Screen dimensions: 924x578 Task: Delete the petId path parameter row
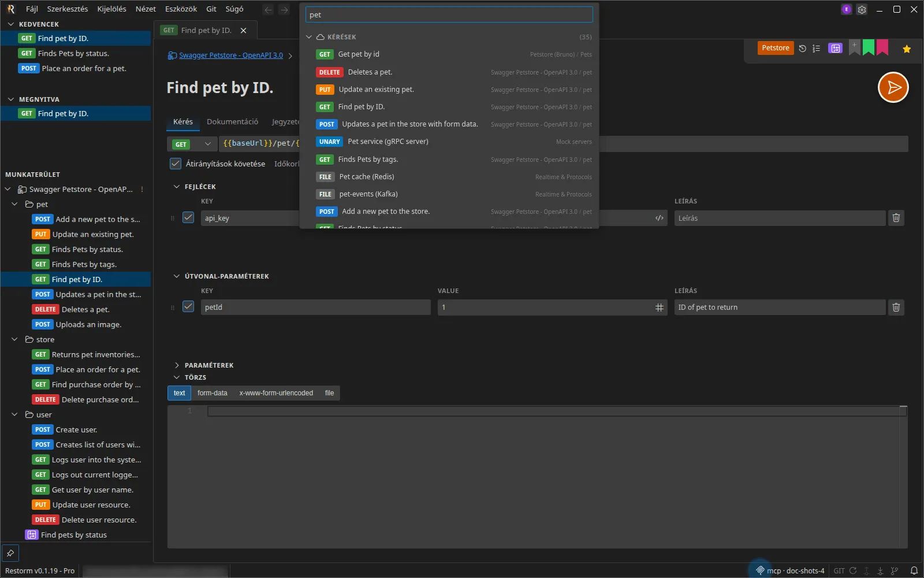[x=896, y=307]
